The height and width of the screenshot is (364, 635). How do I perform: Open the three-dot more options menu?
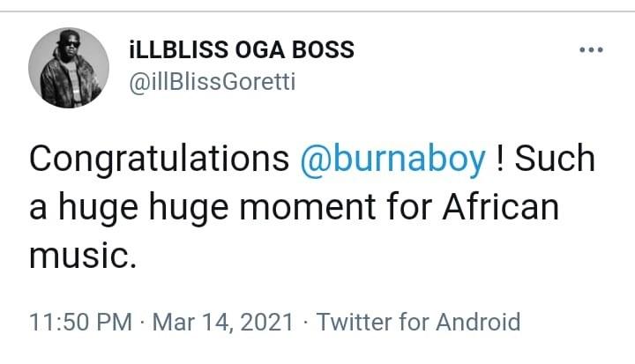(588, 49)
